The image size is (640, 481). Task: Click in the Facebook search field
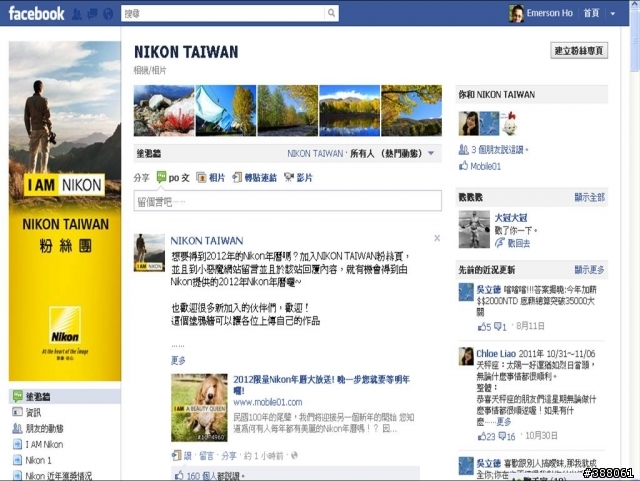pyautogui.click(x=223, y=13)
